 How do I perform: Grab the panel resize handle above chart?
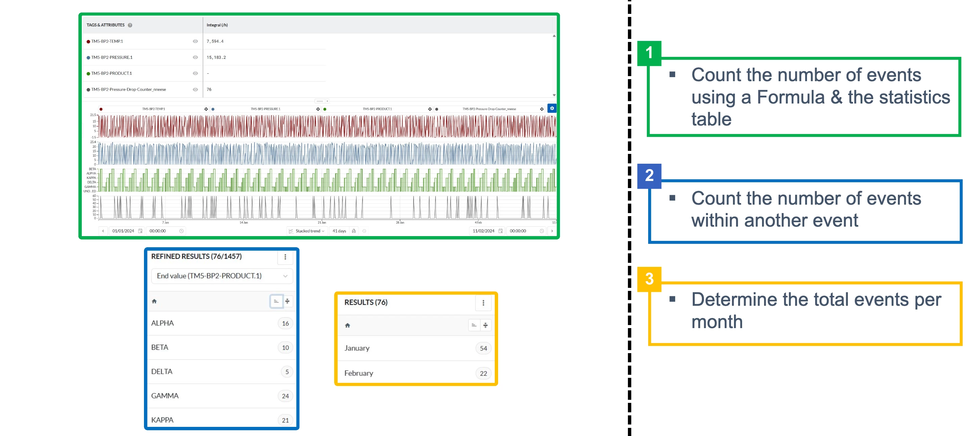[x=320, y=101]
